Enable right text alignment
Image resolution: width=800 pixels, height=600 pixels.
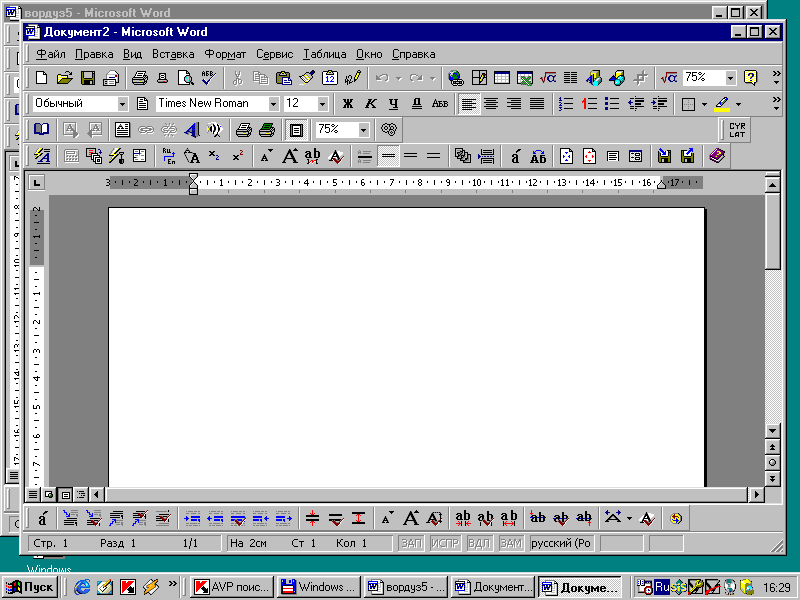coord(514,104)
